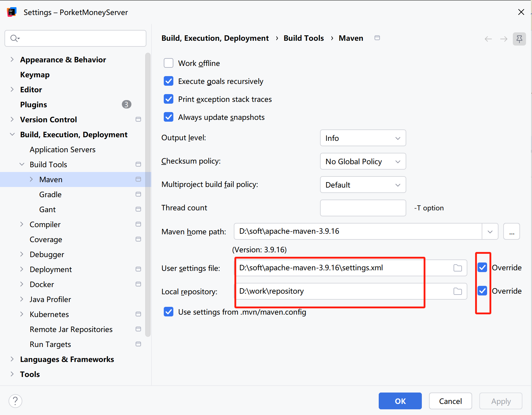Click the search magnifier icon in settings
The image size is (532, 415).
(x=15, y=38)
